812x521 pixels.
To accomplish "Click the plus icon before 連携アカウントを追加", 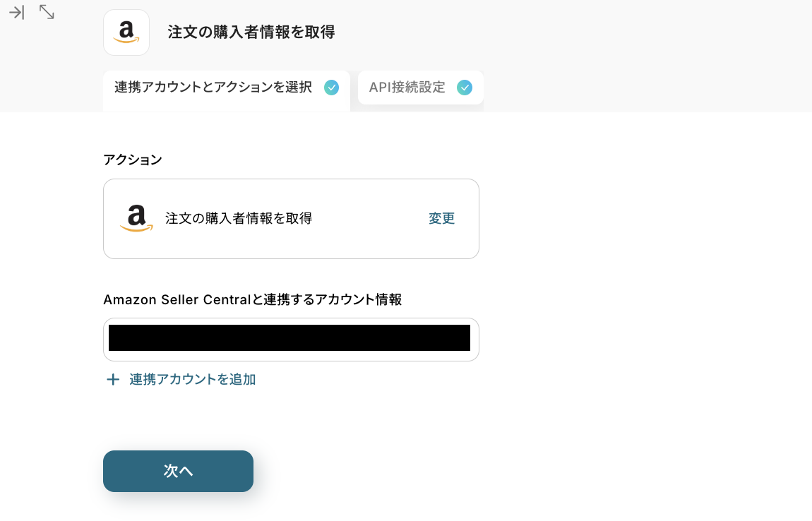I will (x=112, y=380).
